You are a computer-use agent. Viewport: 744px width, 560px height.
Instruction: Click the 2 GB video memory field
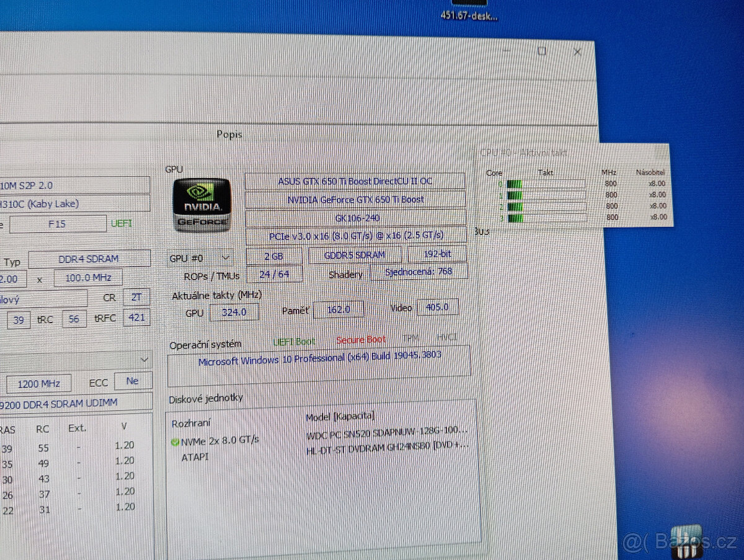point(275,256)
